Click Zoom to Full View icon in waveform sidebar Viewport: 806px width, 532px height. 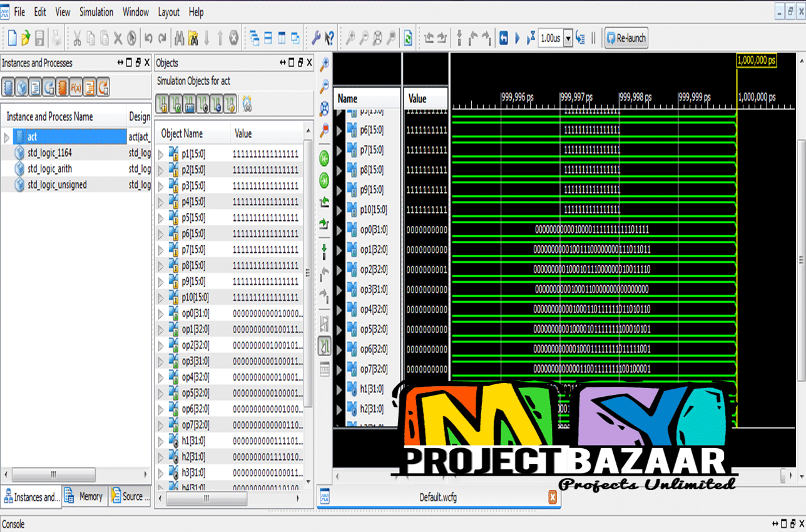coord(324,108)
